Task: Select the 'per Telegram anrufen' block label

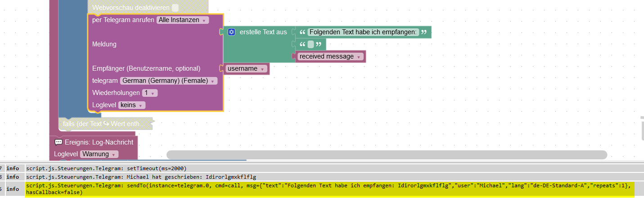Action: pyautogui.click(x=123, y=20)
